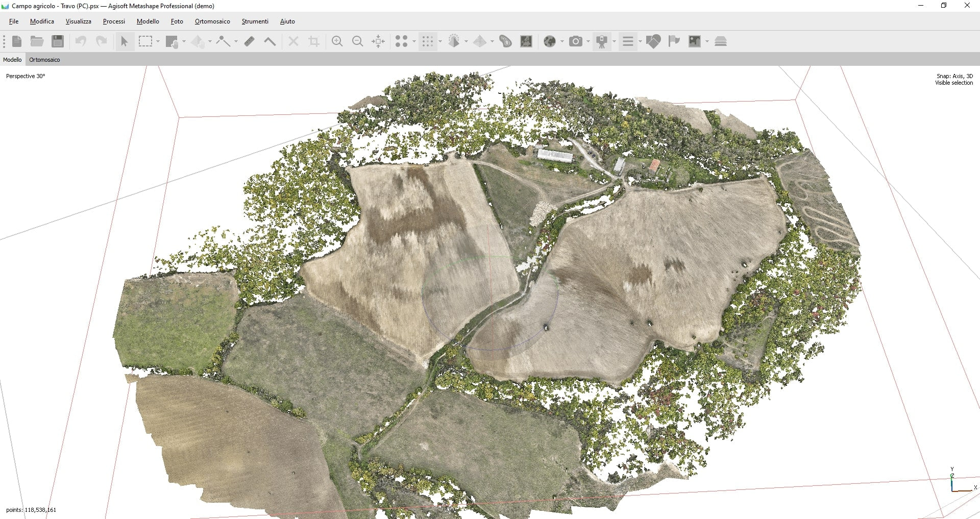
Task: Click the Zoom In magnifier icon
Action: (337, 41)
